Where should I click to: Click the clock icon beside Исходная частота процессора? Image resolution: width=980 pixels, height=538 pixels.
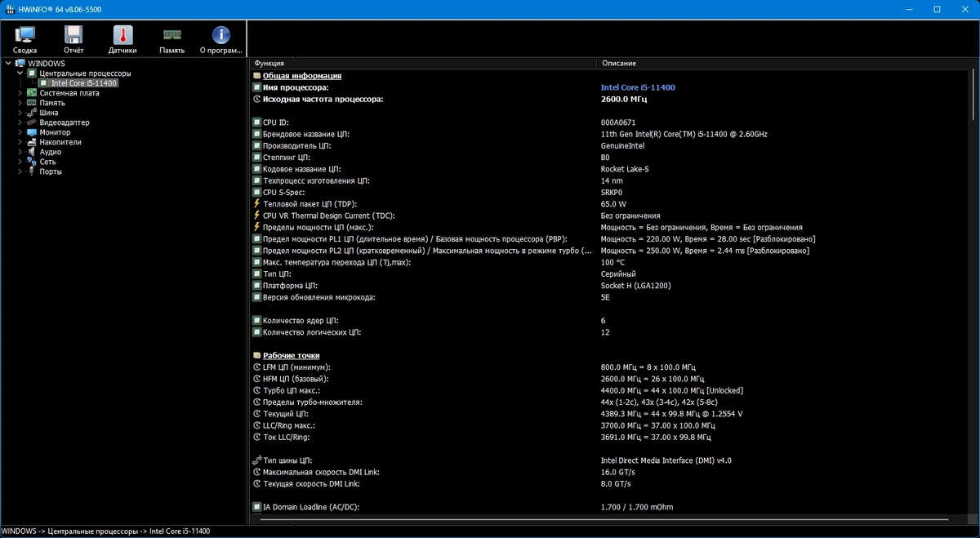[256, 99]
